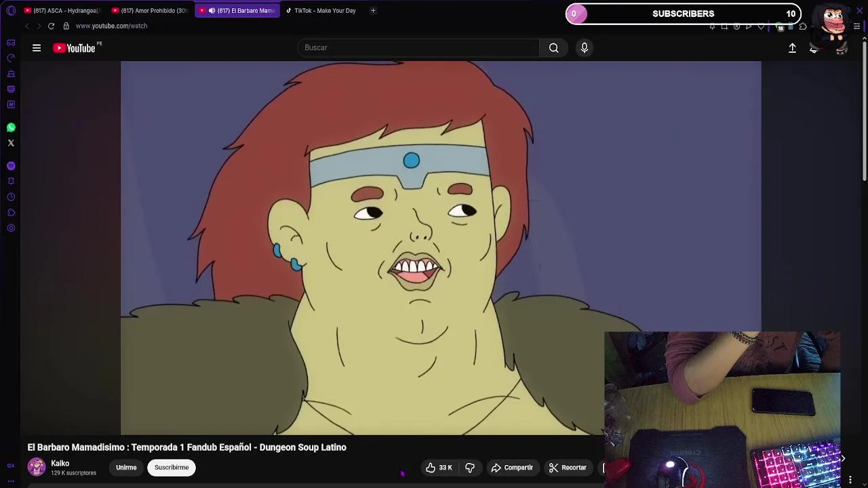Open history clock sidebar icon
Viewport: 868px width, 488px height.
click(x=11, y=197)
